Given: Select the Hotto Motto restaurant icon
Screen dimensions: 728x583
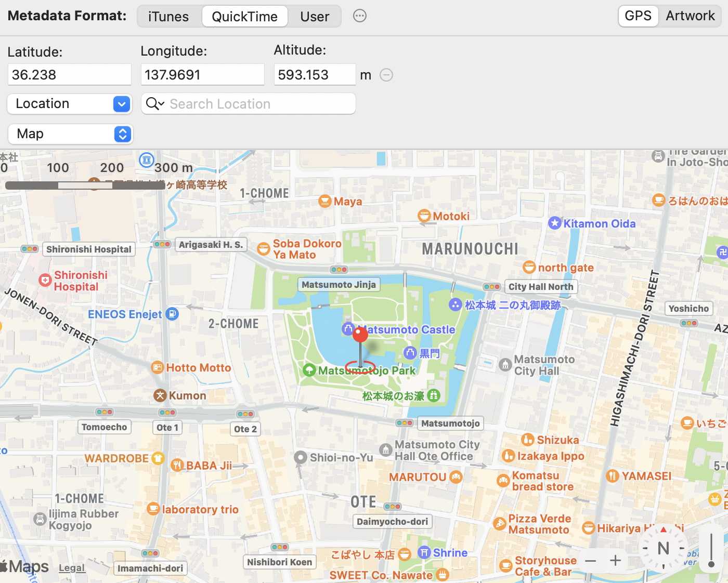Looking at the screenshot, I should (157, 367).
